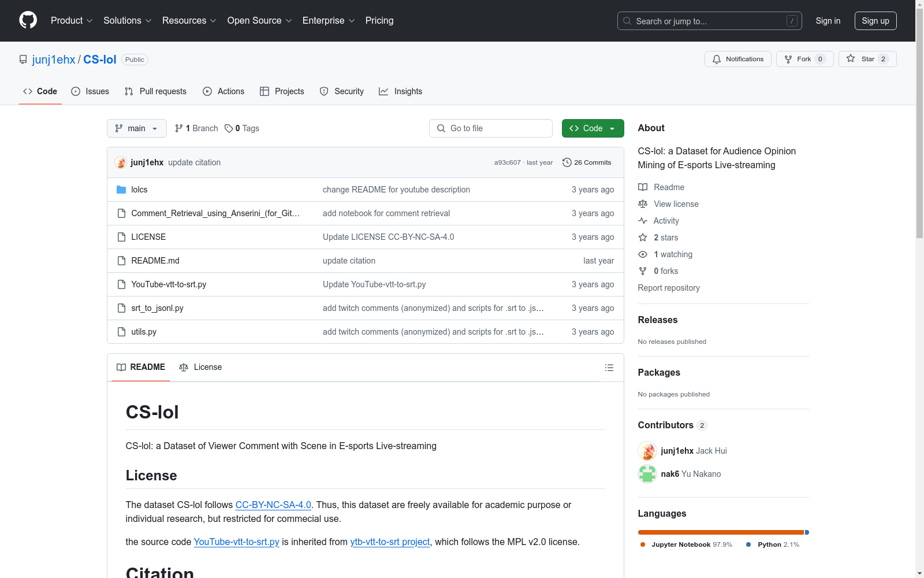Viewport: 924px width, 578px height.
Task: Switch to the Insights tab
Action: point(401,91)
